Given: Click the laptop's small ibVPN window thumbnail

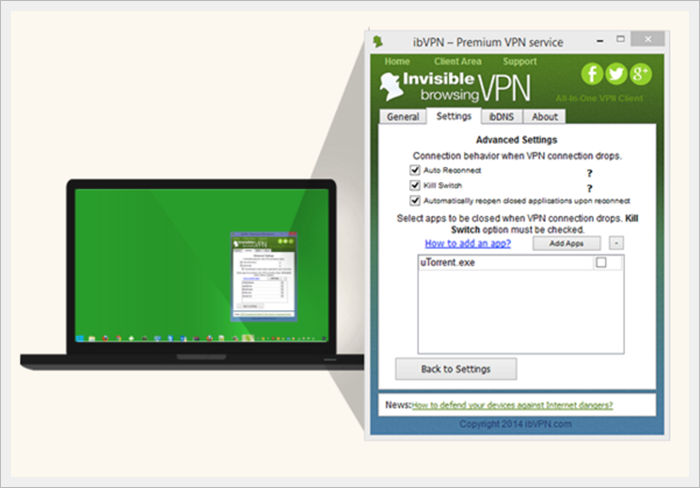Looking at the screenshot, I should point(263,276).
